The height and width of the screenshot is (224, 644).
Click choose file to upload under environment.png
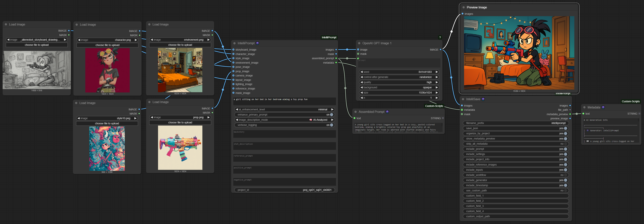click(180, 45)
